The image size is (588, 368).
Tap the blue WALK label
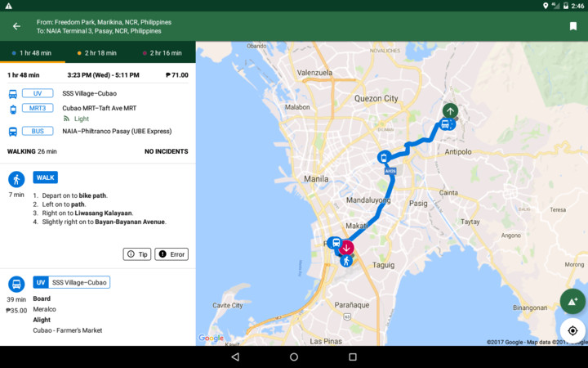pos(46,177)
